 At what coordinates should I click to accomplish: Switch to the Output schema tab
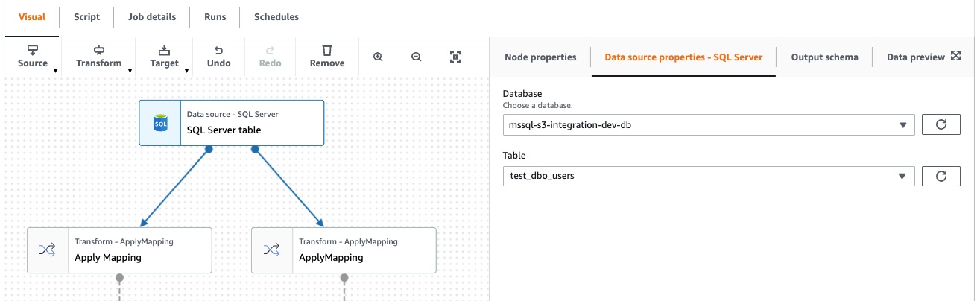[x=824, y=57]
